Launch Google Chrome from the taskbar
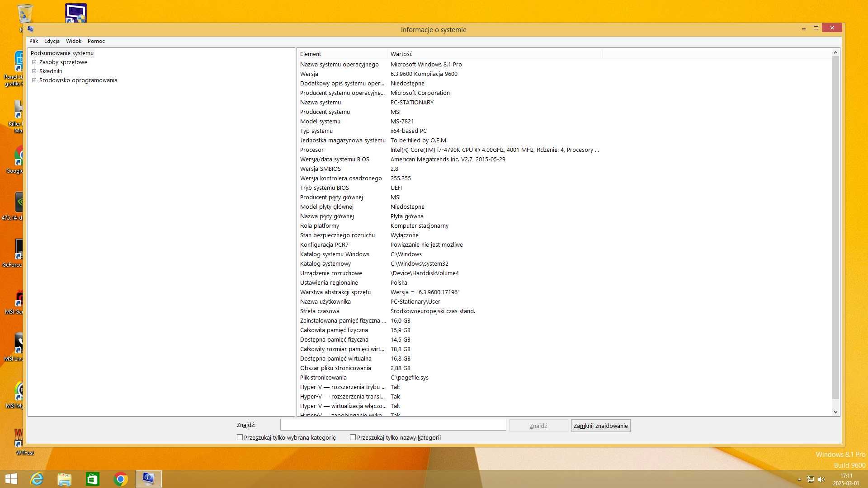Image resolution: width=868 pixels, height=488 pixels. [121, 479]
